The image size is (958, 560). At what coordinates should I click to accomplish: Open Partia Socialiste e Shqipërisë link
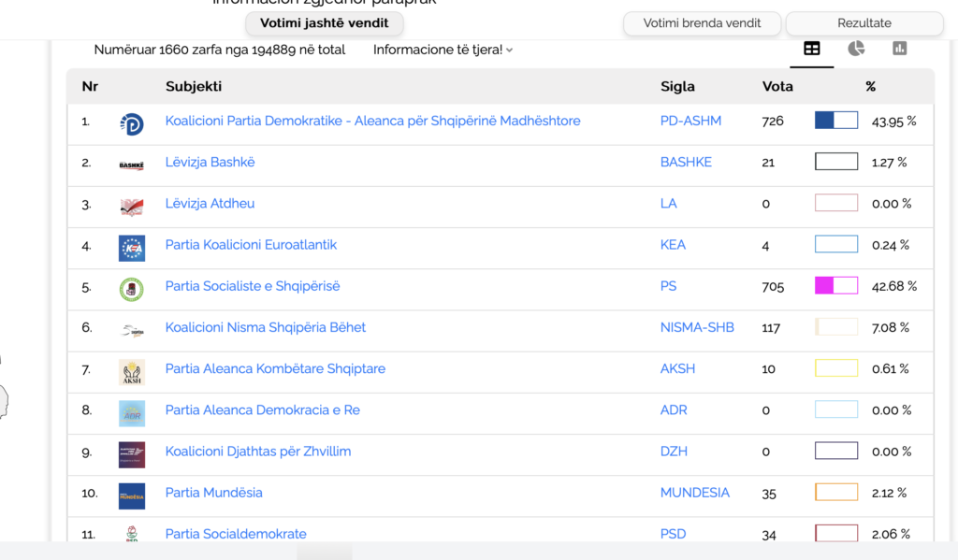pos(253,286)
